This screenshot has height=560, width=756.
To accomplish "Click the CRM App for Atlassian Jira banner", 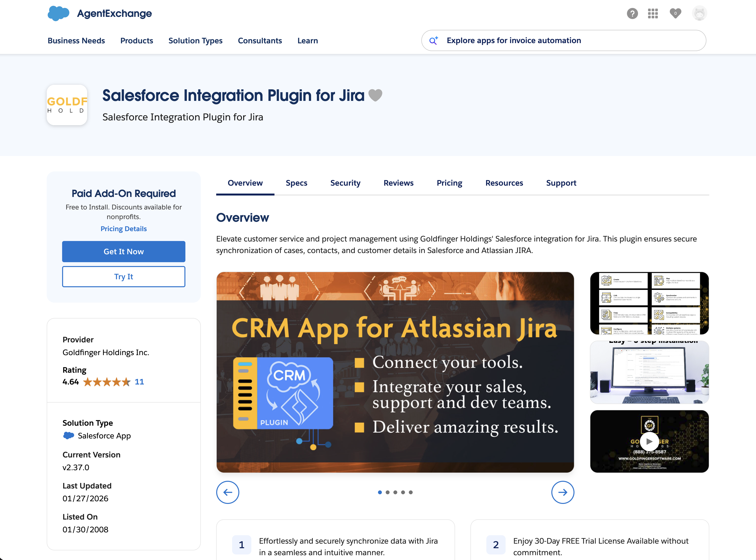I will click(395, 372).
